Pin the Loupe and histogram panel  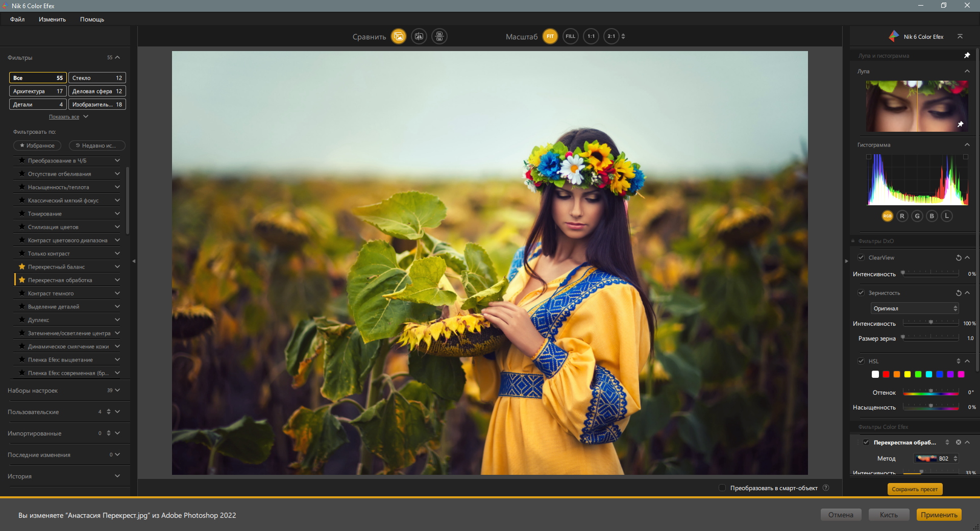[x=967, y=55]
